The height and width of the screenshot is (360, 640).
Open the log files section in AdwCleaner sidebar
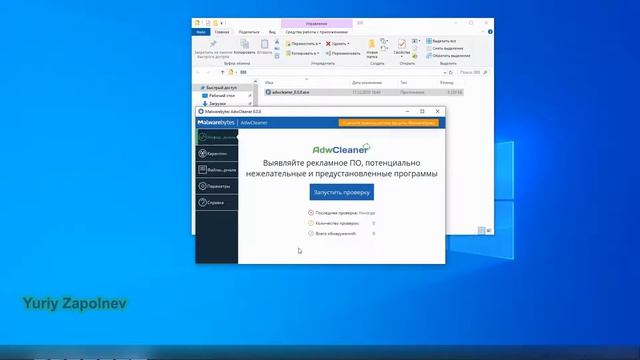217,170
